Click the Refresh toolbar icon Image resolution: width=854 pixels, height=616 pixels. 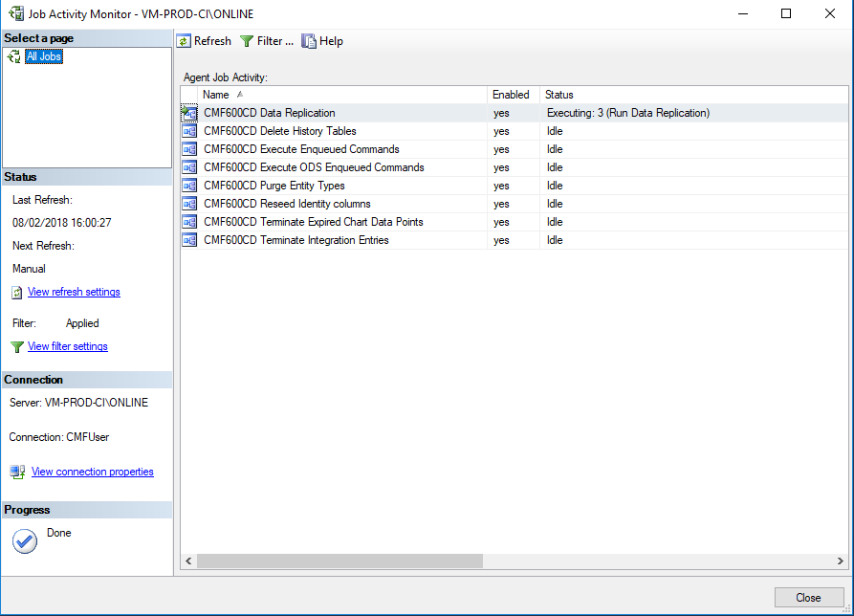point(184,41)
